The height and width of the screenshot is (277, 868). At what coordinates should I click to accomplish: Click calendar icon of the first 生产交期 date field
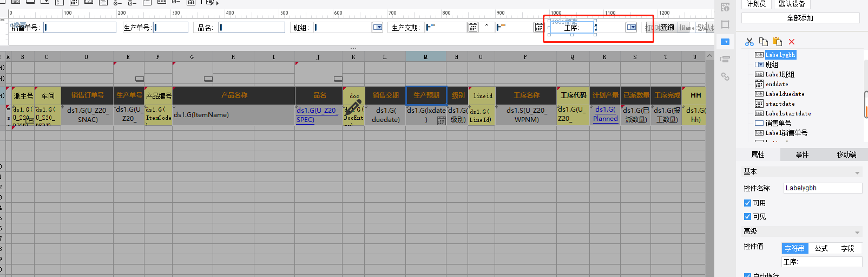pyautogui.click(x=473, y=27)
